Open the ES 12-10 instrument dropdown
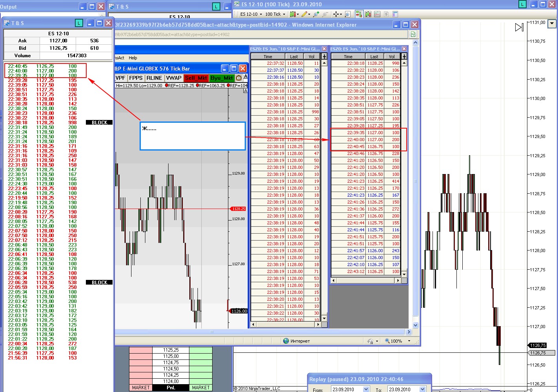Screen dimensions: 558x392 [x=251, y=14]
